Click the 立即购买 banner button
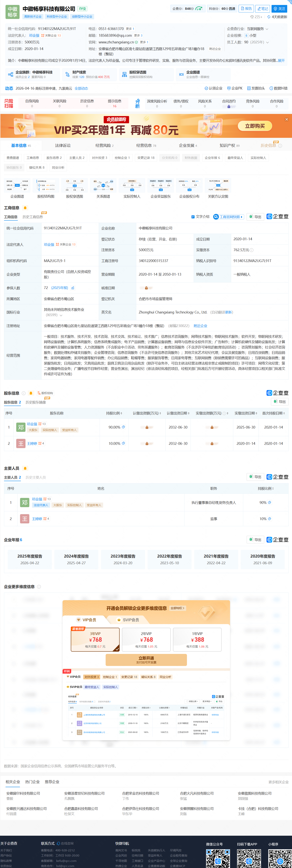The height and width of the screenshot is (868, 292). click(254, 126)
